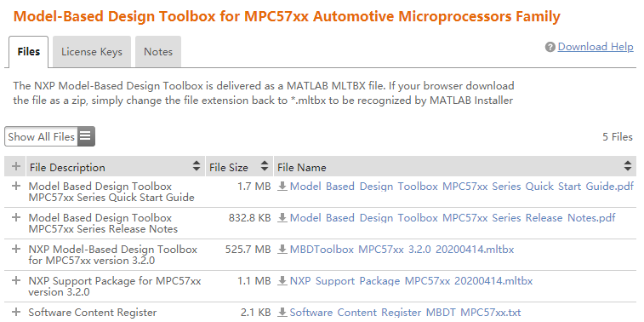
Task: Expand the Software Content Register row
Action: tap(16, 312)
